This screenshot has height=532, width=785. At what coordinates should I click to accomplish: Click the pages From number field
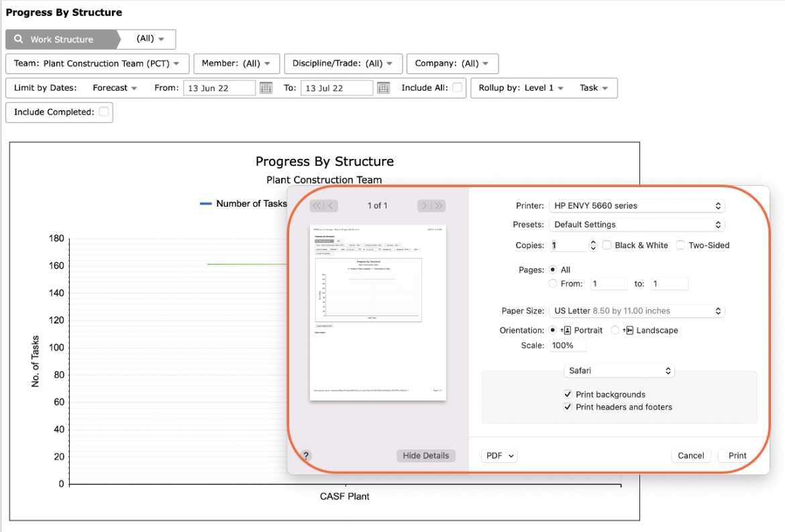click(609, 284)
